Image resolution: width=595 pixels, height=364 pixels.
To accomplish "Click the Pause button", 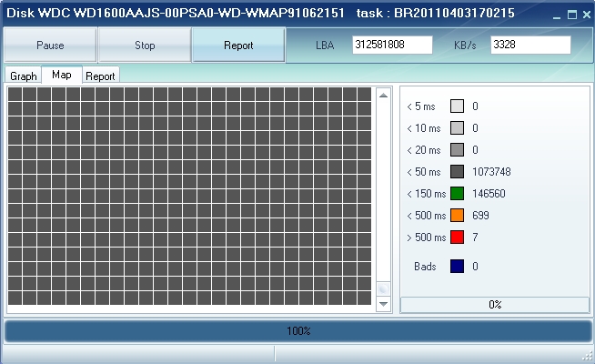I will 50,45.
